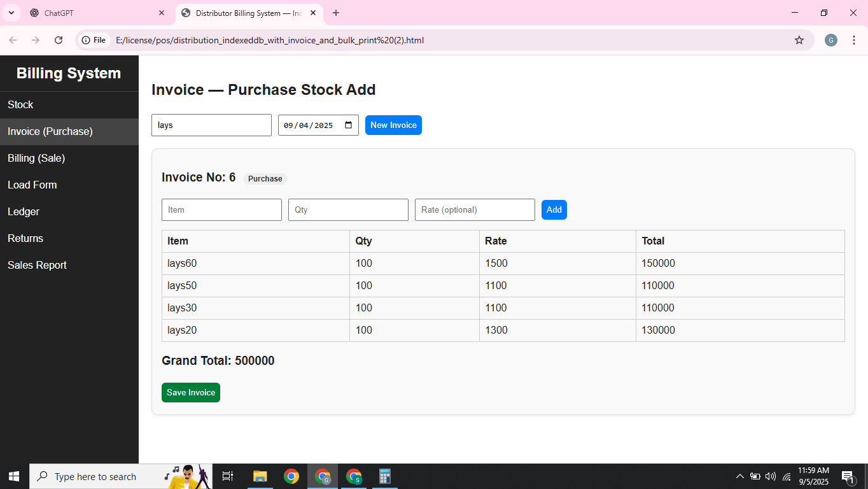Open the site info File icon

coord(94,39)
